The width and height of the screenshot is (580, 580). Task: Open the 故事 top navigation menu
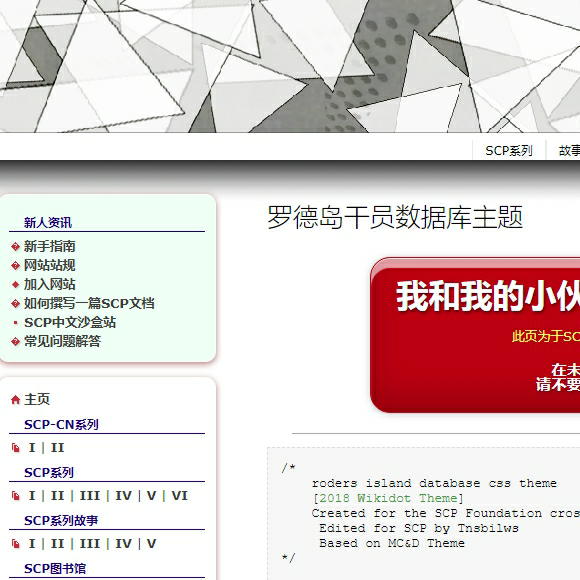point(569,151)
